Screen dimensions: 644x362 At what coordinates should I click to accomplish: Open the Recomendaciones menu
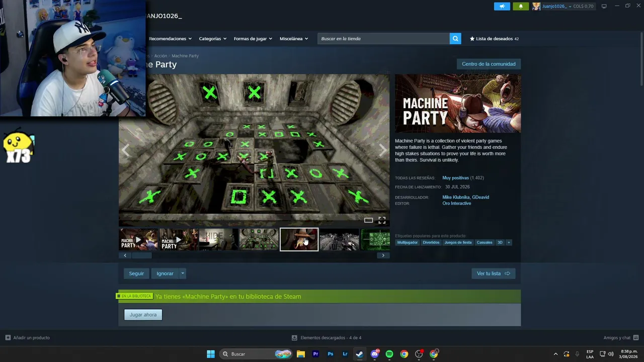coord(170,39)
